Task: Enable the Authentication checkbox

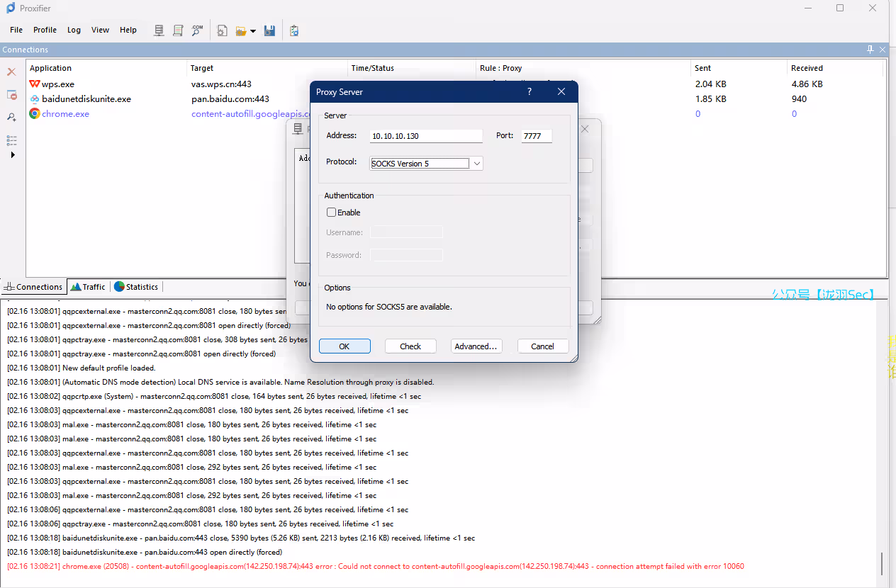Action: coord(331,213)
